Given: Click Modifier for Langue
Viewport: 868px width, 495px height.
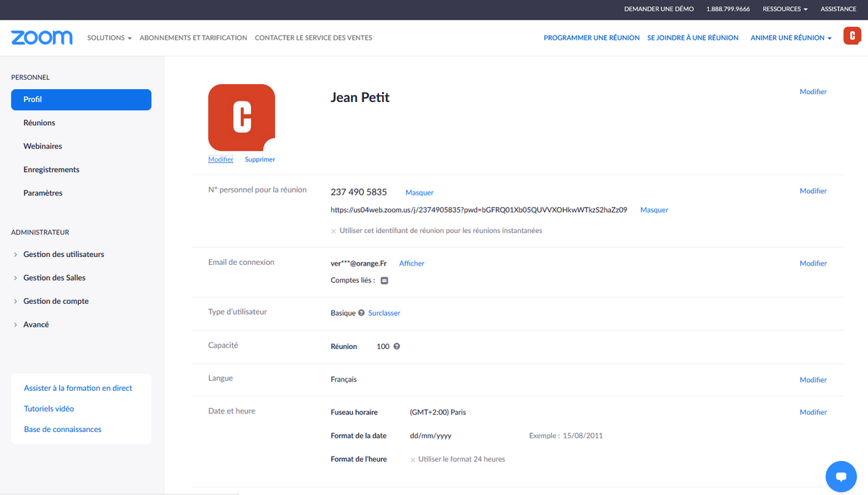Looking at the screenshot, I should 813,380.
